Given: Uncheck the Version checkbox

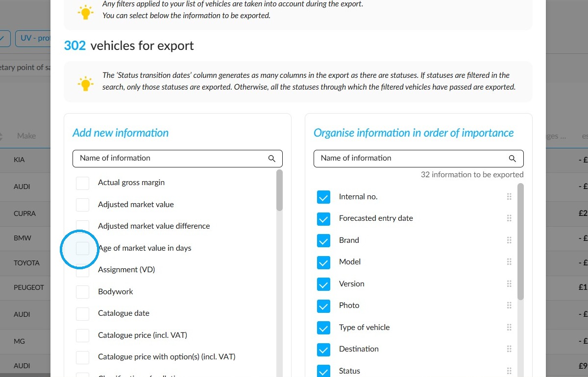Looking at the screenshot, I should click(323, 284).
